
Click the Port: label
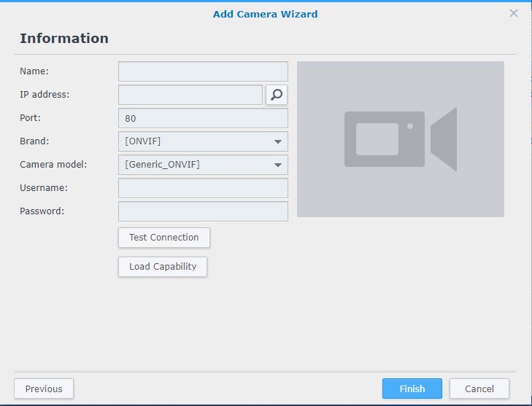30,118
